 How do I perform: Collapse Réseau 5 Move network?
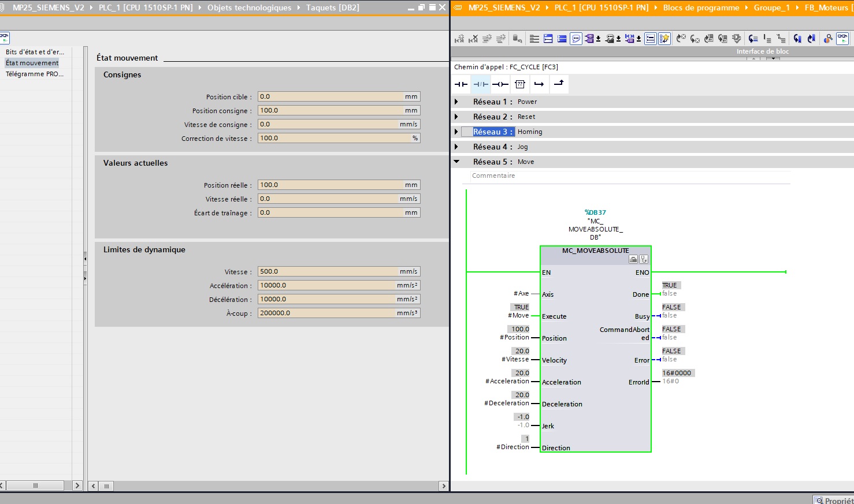coord(456,162)
